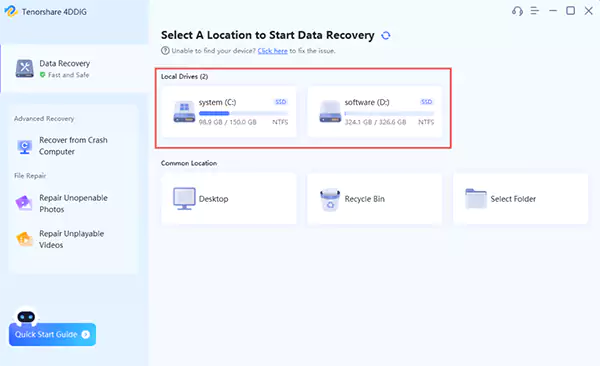Click the arrow icon on Quick Start Guide

pos(86,334)
